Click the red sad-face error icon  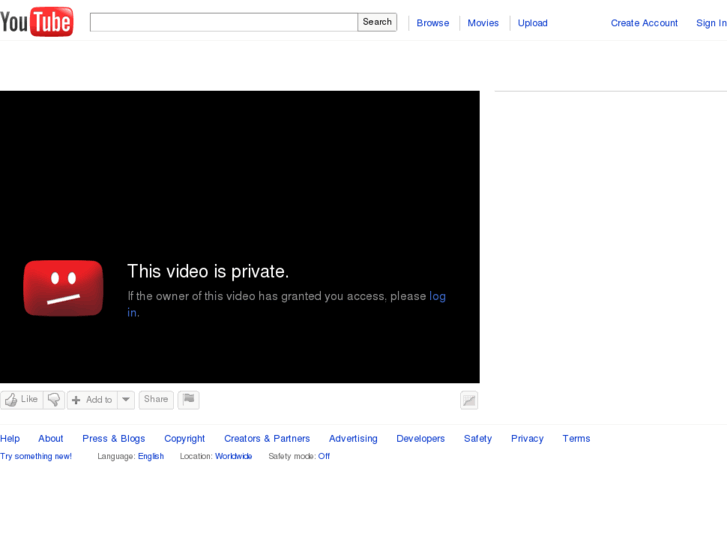[x=63, y=288]
